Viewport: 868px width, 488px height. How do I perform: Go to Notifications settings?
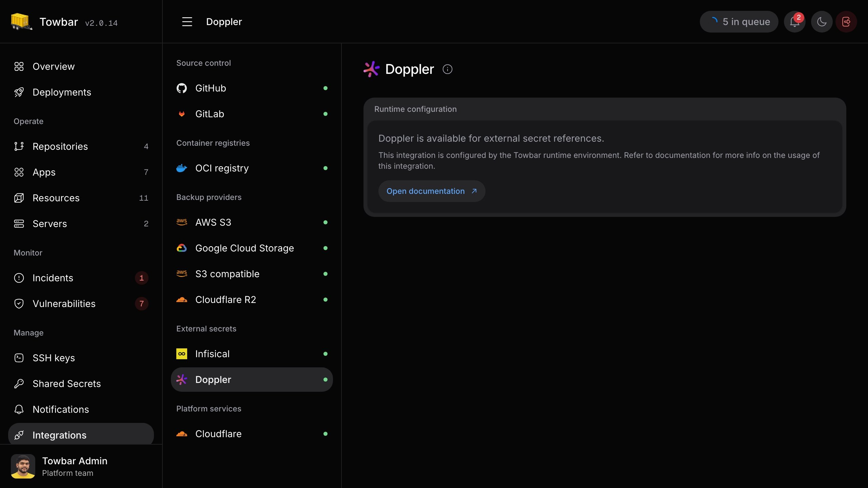pos(81,409)
